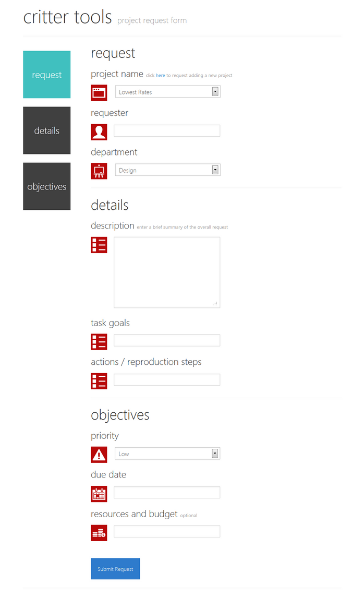Screen dimensions: 364x597
Task: Click the 'due date' label
Action: click(108, 475)
